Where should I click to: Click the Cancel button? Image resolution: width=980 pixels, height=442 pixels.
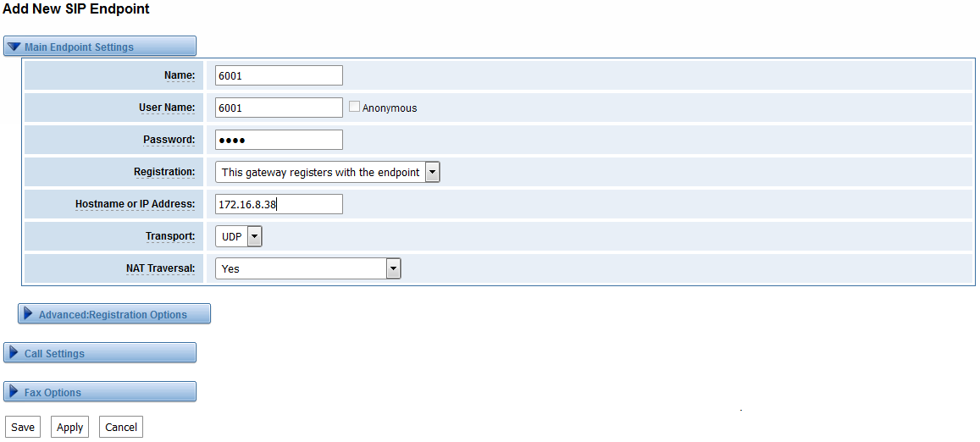click(x=121, y=427)
